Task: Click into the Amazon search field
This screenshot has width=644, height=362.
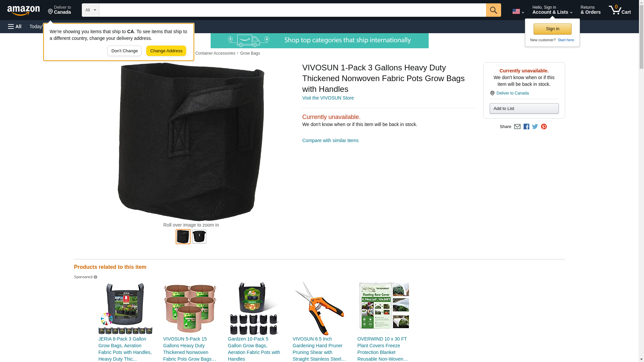Action: pos(292,10)
